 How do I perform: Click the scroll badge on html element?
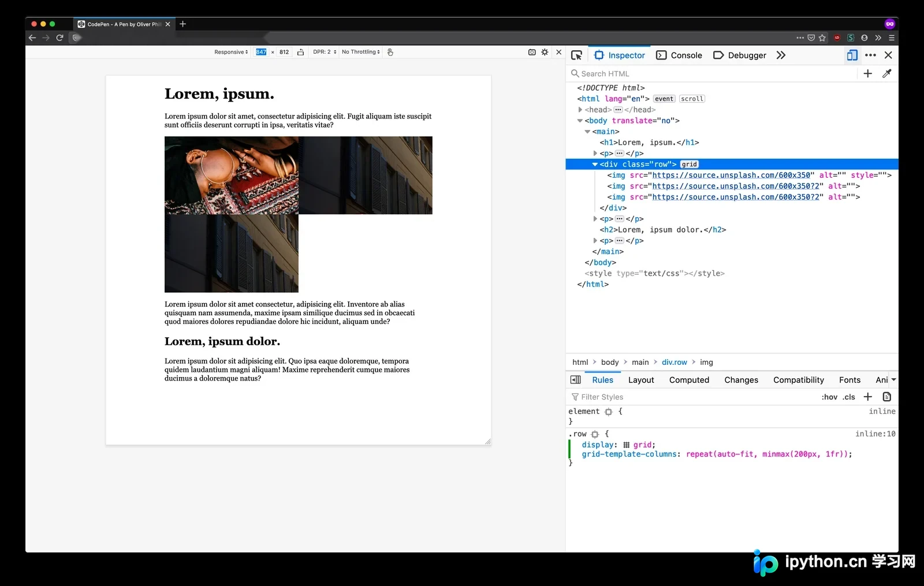click(692, 99)
